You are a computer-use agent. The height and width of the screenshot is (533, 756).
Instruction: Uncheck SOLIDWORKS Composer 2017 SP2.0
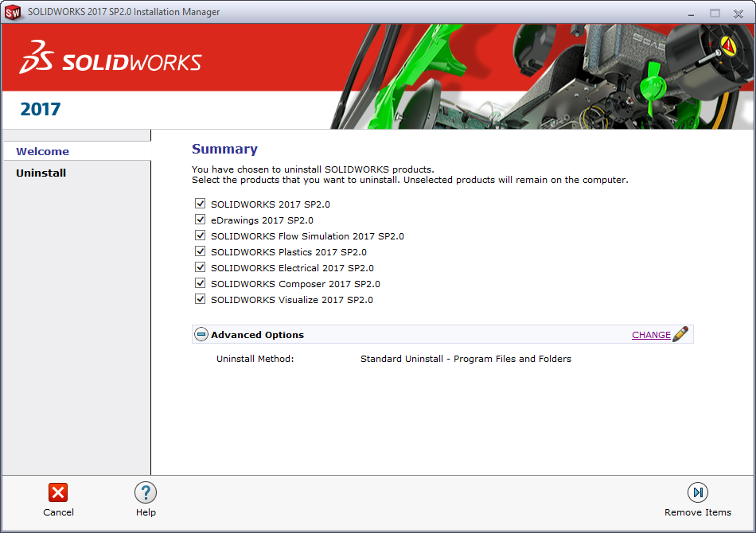tap(201, 283)
